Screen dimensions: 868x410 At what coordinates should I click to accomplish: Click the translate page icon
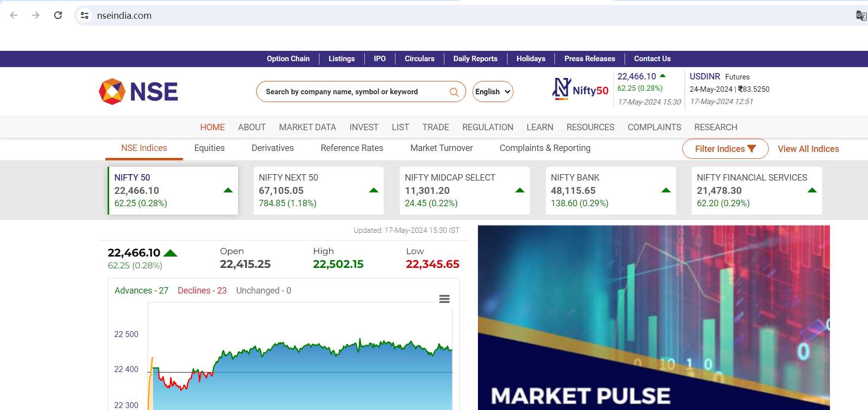click(x=861, y=16)
